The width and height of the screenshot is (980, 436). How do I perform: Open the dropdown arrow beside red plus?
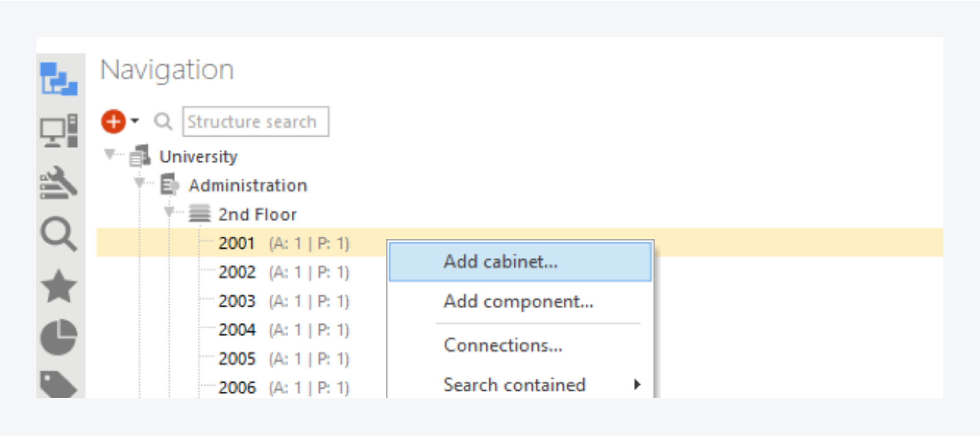tap(135, 121)
